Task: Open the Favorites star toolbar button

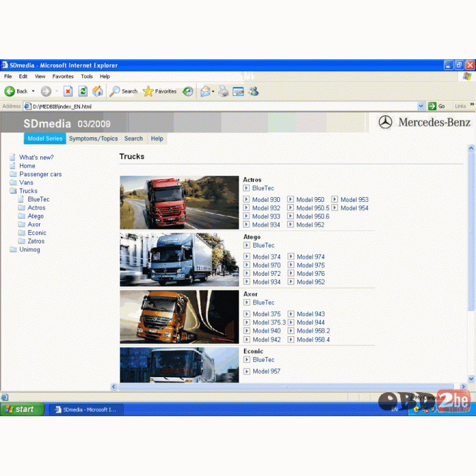Action: [x=160, y=91]
